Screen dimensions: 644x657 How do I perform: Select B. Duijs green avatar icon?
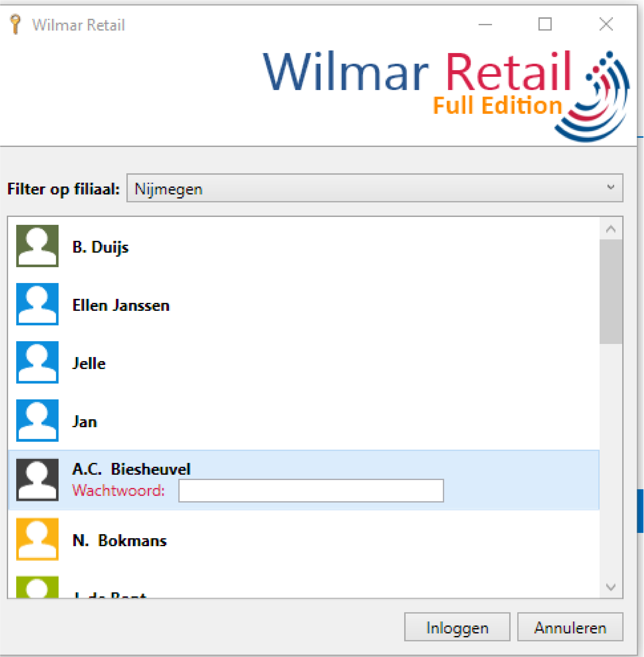click(37, 246)
